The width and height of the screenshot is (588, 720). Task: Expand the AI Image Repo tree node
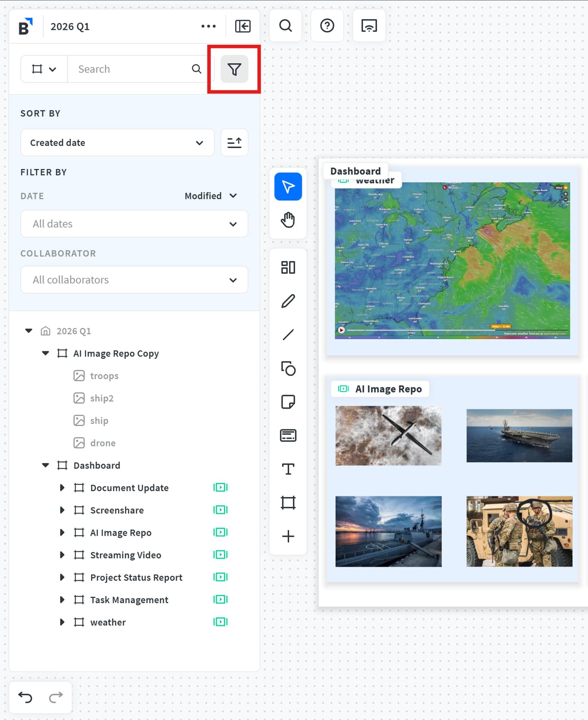[62, 533]
